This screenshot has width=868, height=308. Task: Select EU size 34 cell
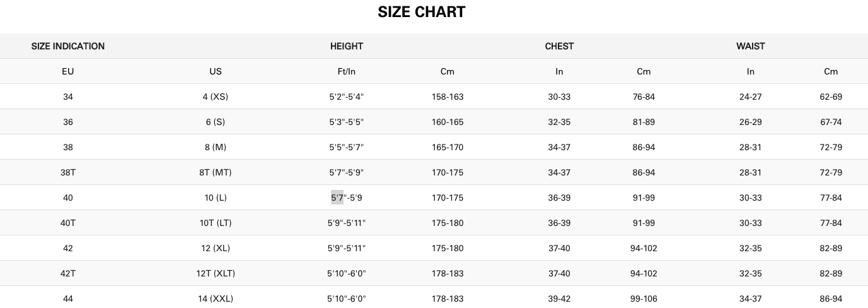click(x=68, y=97)
